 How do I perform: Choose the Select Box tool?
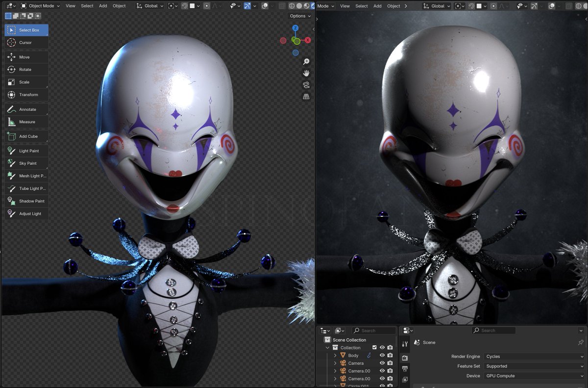pos(26,30)
